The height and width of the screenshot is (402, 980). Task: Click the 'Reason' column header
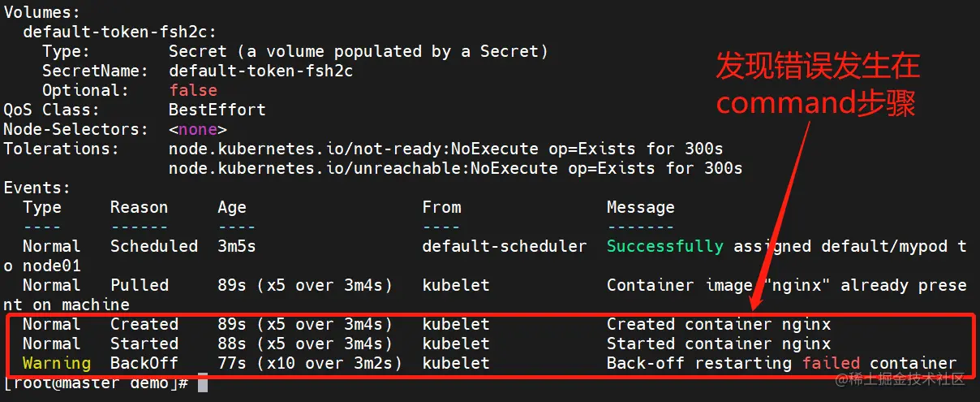click(139, 207)
